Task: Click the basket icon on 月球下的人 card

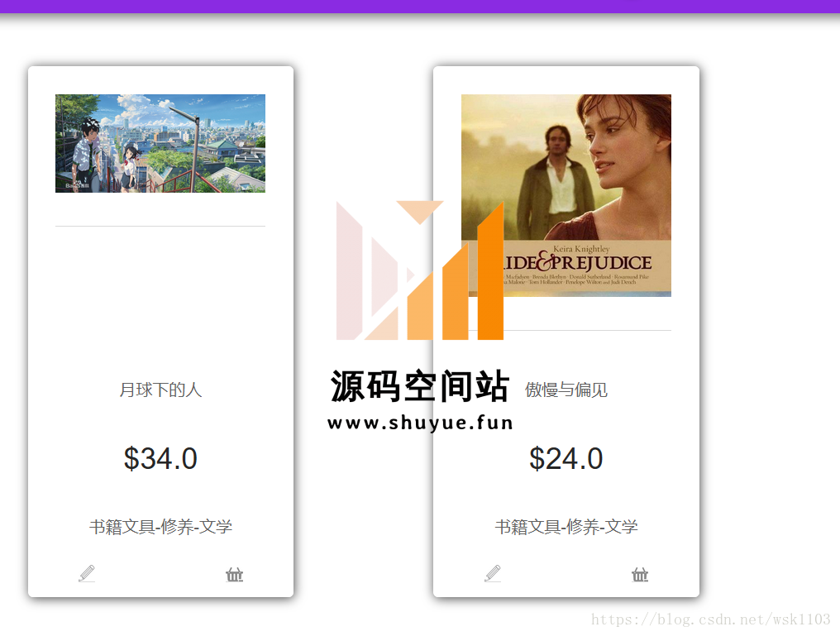Action: 234,574
